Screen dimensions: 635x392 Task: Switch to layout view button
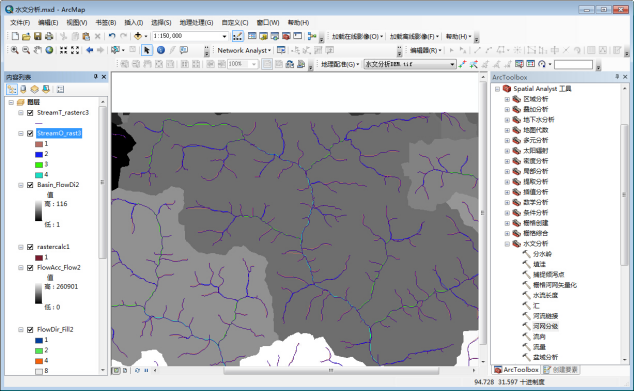pyautogui.click(x=125, y=371)
